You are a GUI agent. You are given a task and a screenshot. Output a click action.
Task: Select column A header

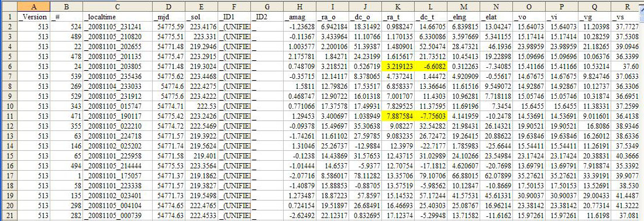point(34,6)
